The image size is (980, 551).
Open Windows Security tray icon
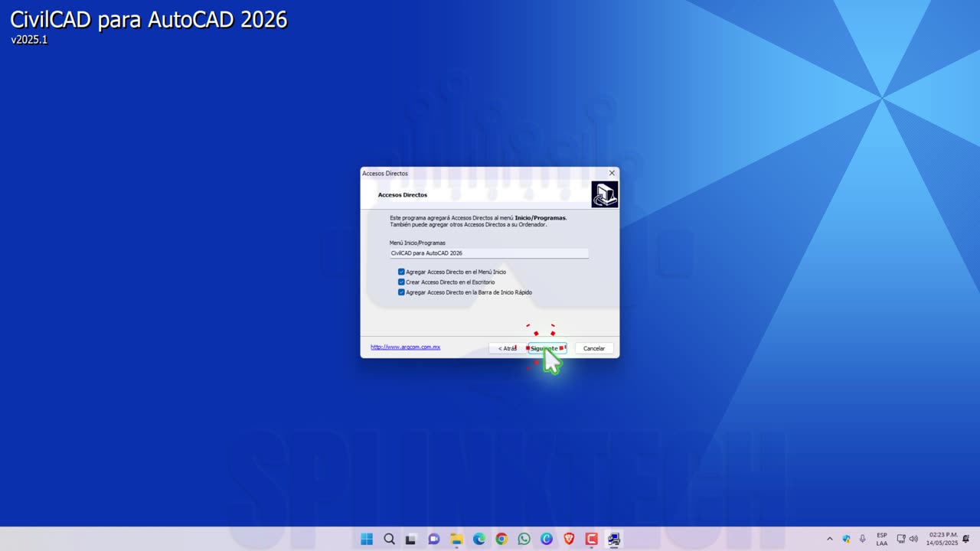coord(846,539)
